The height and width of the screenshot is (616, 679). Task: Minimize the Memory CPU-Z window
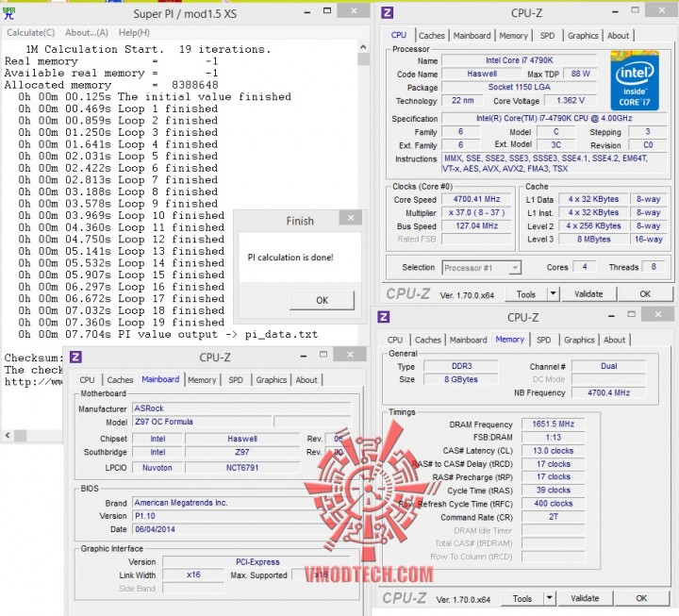pyautogui.click(x=611, y=316)
